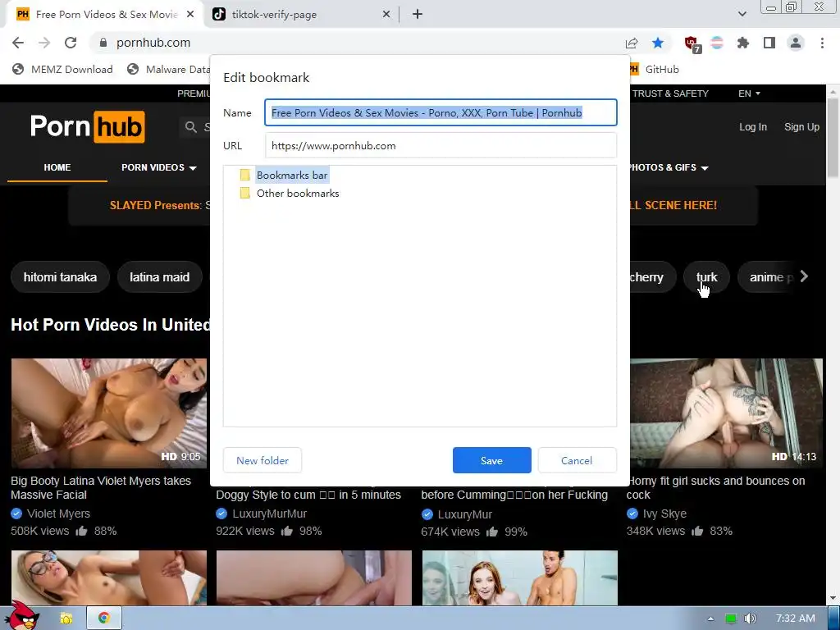840x630 pixels.
Task: Open the Malware Data bookmark
Action: pyautogui.click(x=169, y=69)
